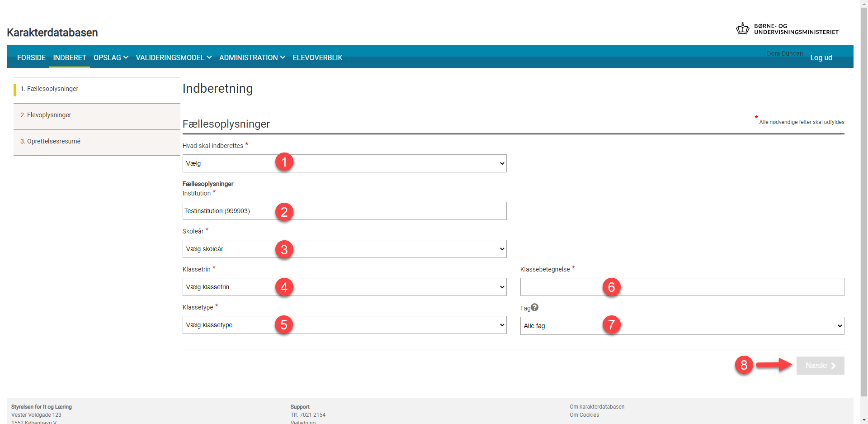
Task: Open the 'Om Cookies' footer link
Action: point(584,415)
